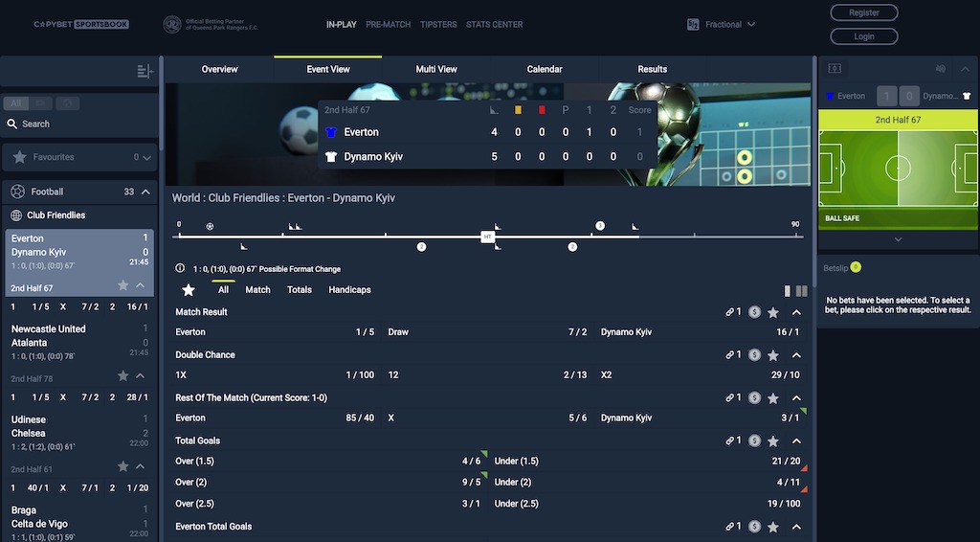This screenshot has height=542, width=980.
Task: Click the Everton blue shirt icon in scoreboard
Action: pos(331,132)
